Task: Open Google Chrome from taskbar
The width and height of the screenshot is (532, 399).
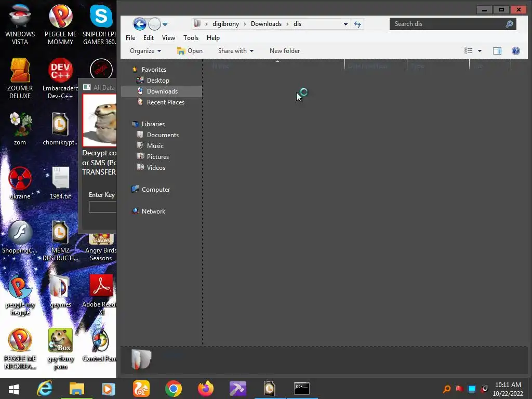Action: point(174,389)
